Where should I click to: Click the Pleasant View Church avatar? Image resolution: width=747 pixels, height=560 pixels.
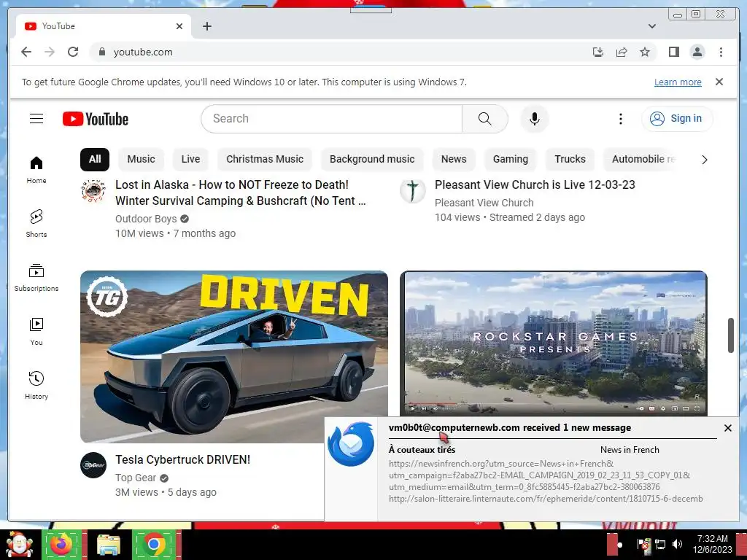[413, 190]
